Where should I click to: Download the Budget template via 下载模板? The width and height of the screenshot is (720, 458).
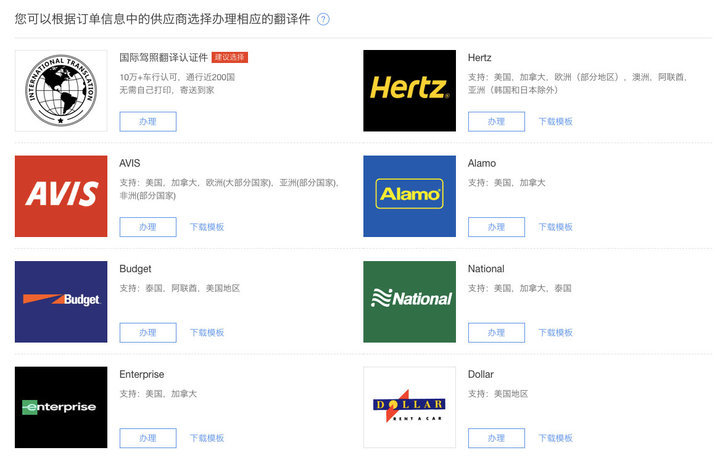(207, 333)
